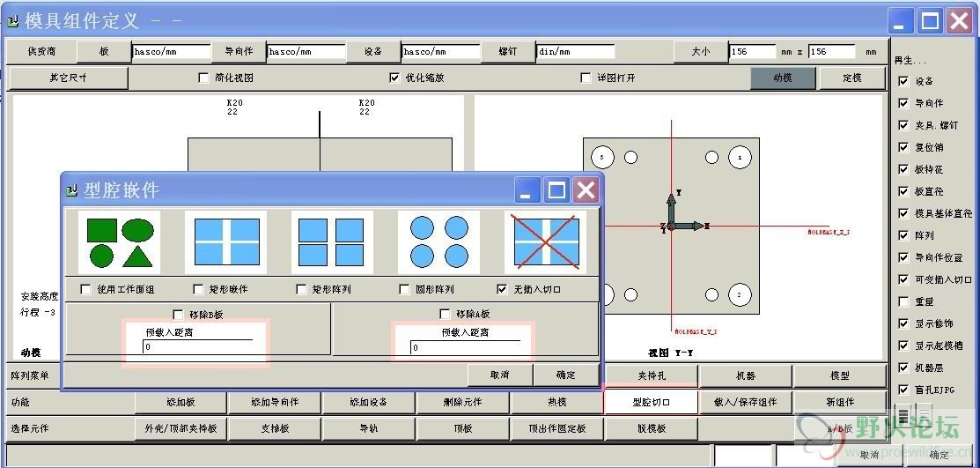
Task: Click the 大小 button
Action: [701, 52]
